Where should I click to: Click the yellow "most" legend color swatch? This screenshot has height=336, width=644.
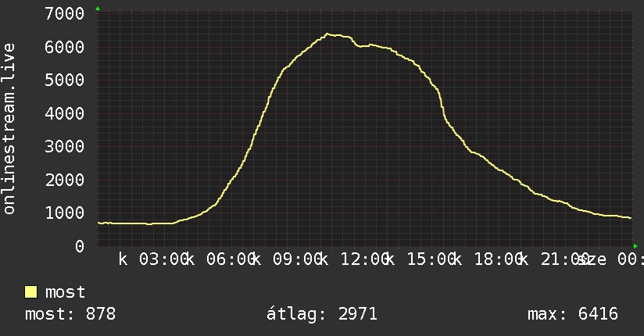(30, 292)
